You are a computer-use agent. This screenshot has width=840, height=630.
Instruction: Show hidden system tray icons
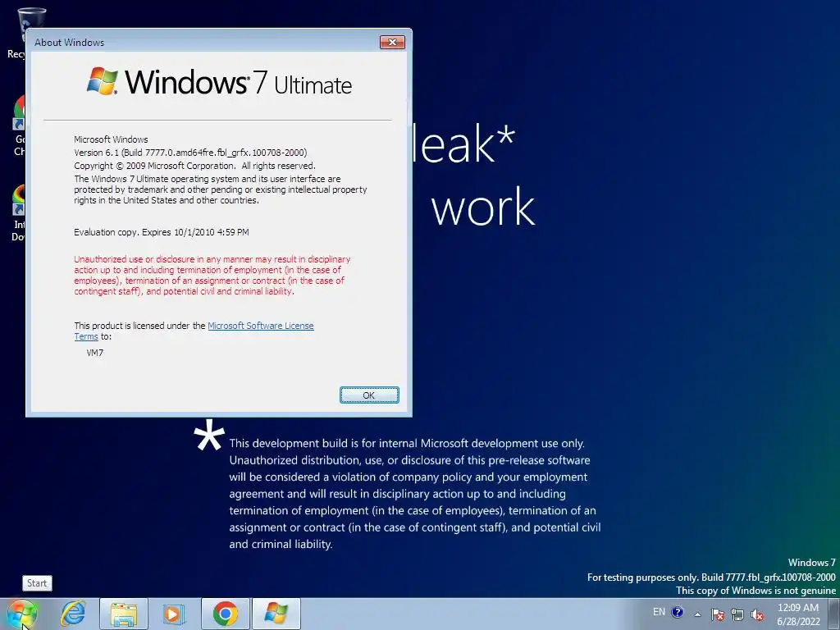[697, 614]
